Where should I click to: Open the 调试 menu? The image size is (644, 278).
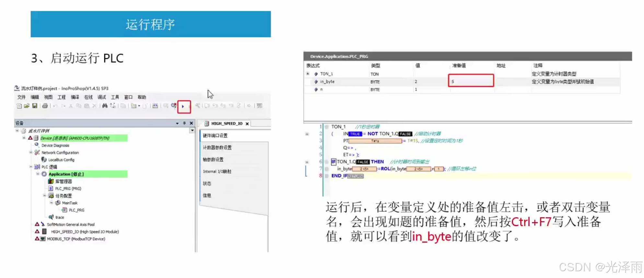point(101,97)
